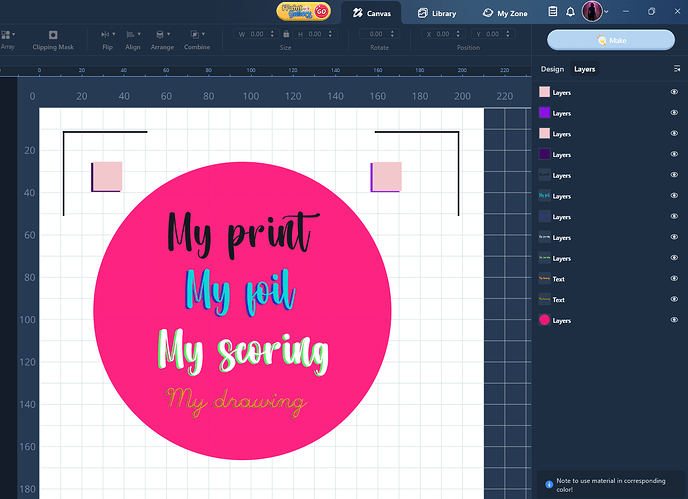
Task: Switch to the Design panel tab
Action: (552, 70)
